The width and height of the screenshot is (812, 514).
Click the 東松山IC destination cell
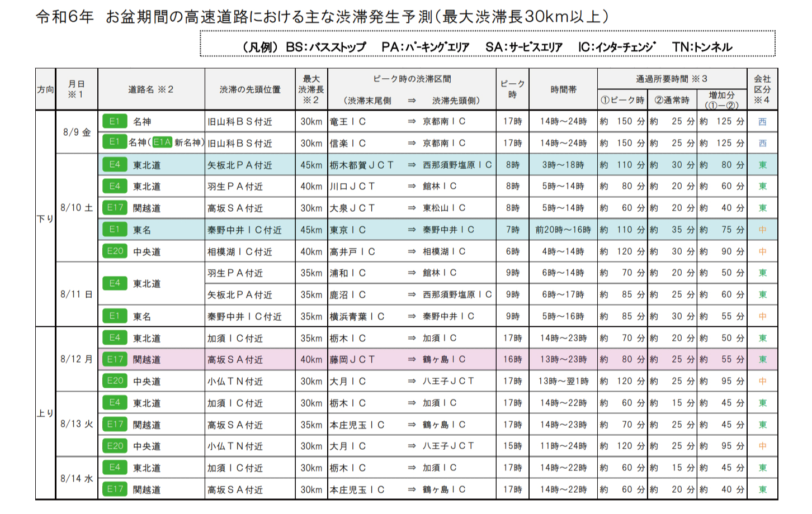coord(444,208)
